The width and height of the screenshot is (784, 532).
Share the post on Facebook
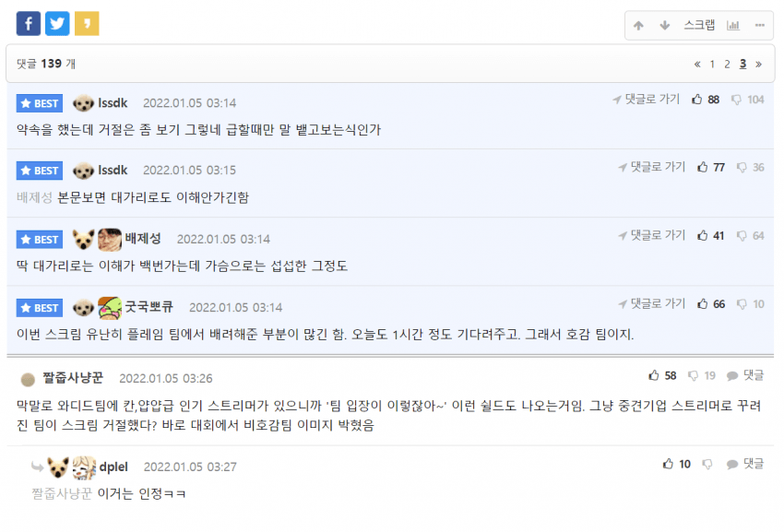coord(29,23)
